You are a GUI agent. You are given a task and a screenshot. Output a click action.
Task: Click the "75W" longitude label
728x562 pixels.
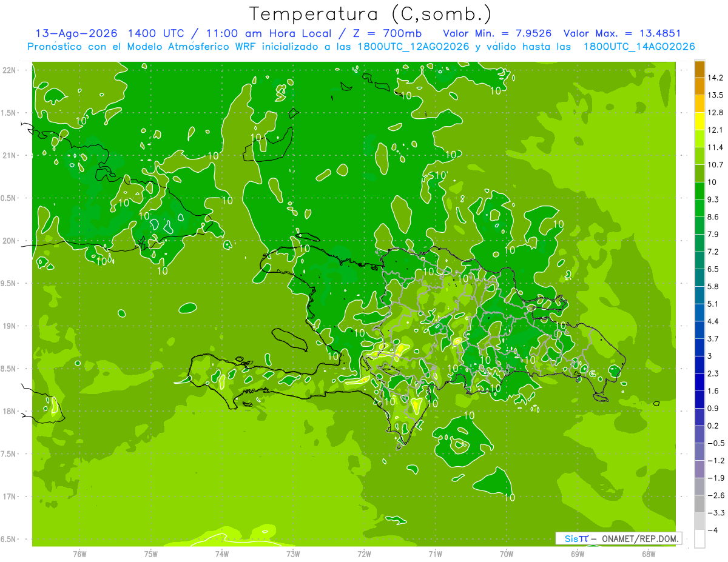pyautogui.click(x=151, y=554)
